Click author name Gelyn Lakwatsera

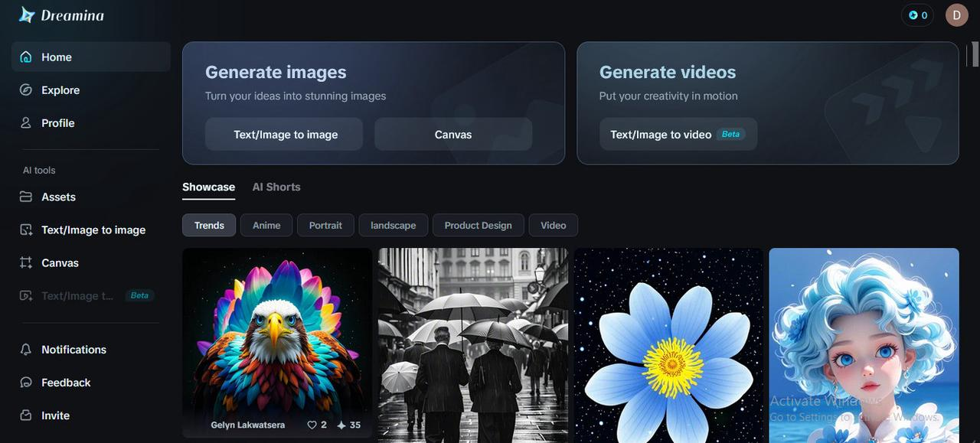point(247,425)
